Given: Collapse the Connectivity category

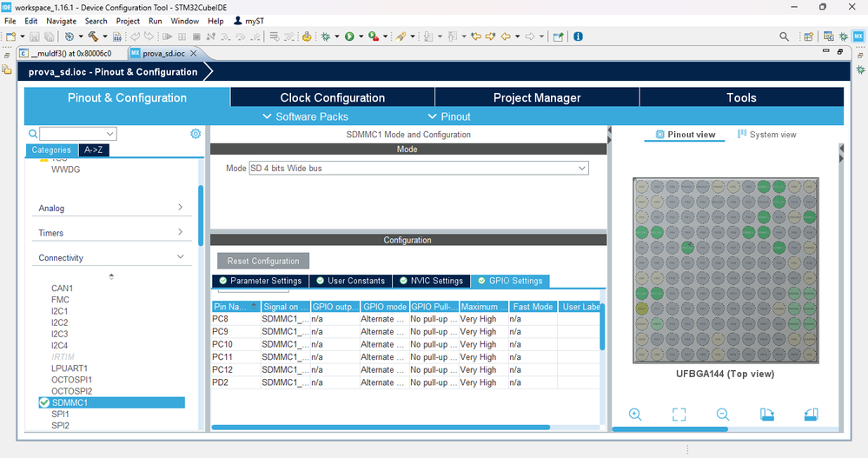Looking at the screenshot, I should 110,257.
